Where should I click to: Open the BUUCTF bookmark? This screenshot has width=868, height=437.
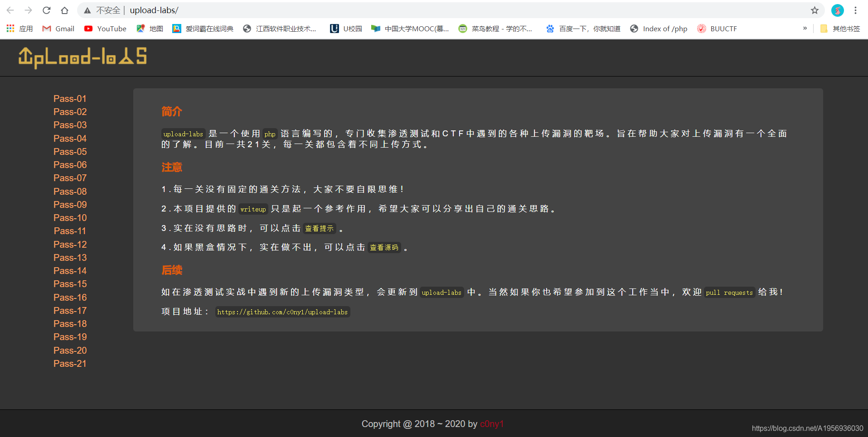tap(717, 29)
